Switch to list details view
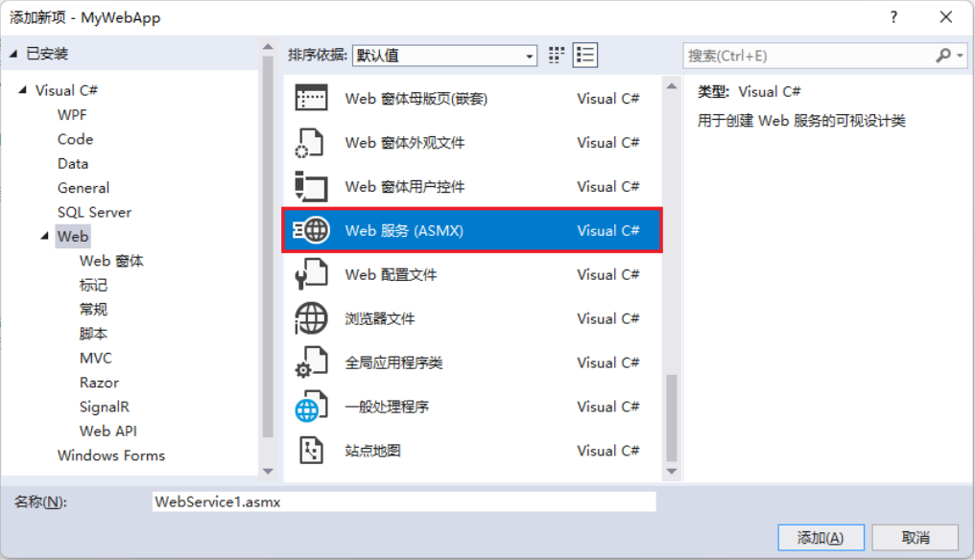This screenshot has height=560, width=975. (585, 56)
